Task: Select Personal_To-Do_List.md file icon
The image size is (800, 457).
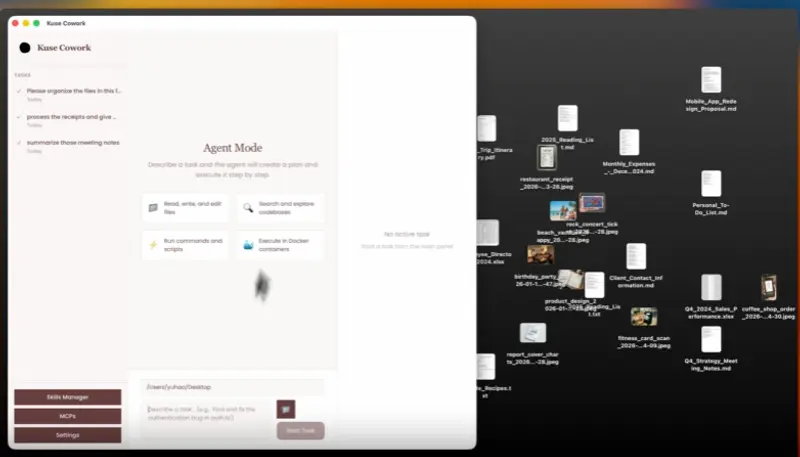Action: (x=711, y=184)
